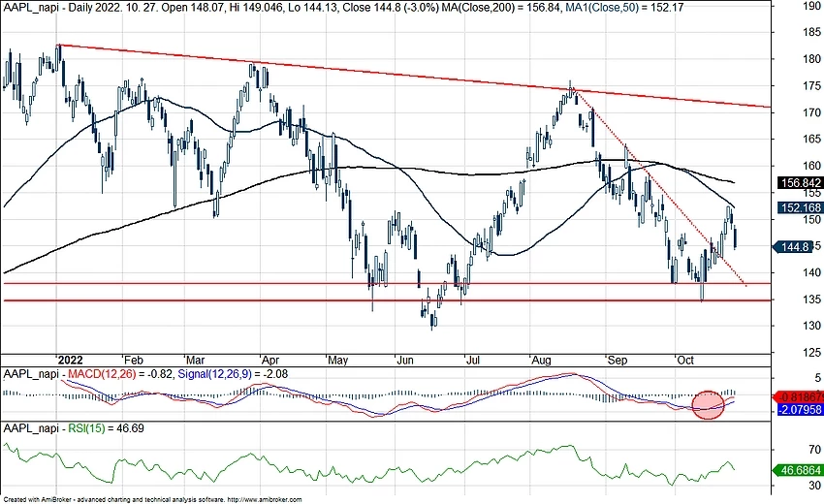Click the 180 price axis label
Screen dimensions: 824x504
[812, 59]
